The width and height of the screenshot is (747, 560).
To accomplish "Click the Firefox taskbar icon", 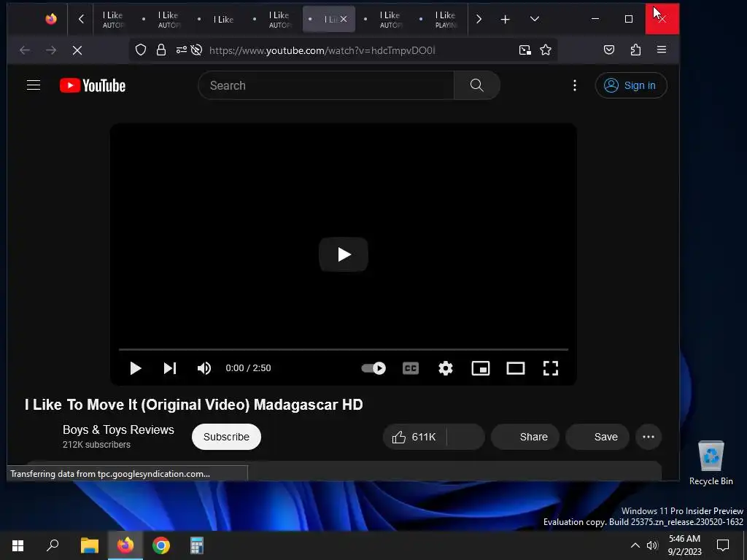I will point(125,545).
